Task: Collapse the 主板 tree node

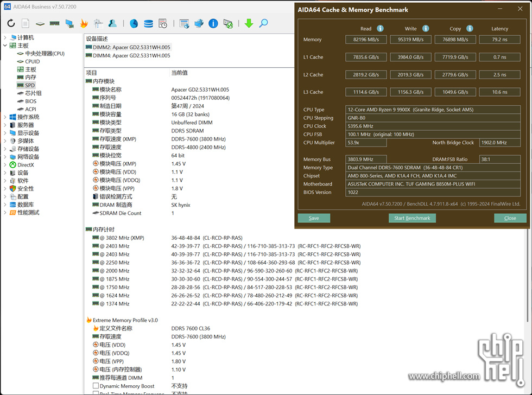Action: tap(5, 46)
